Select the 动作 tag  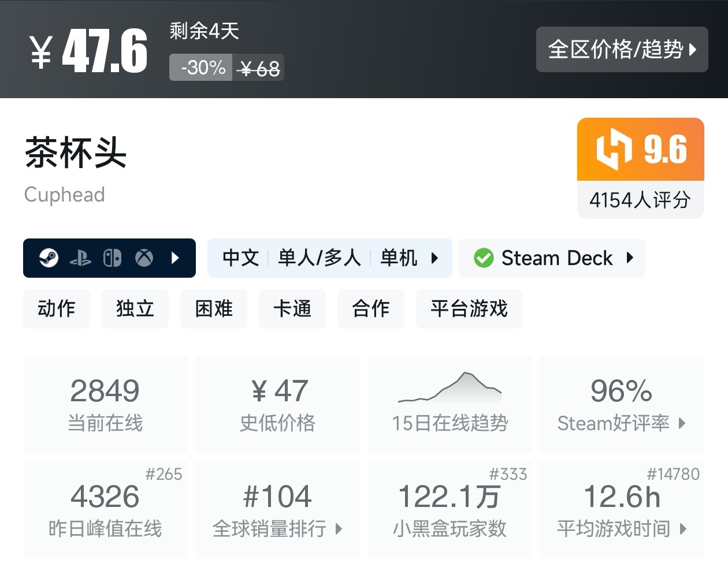pos(57,308)
